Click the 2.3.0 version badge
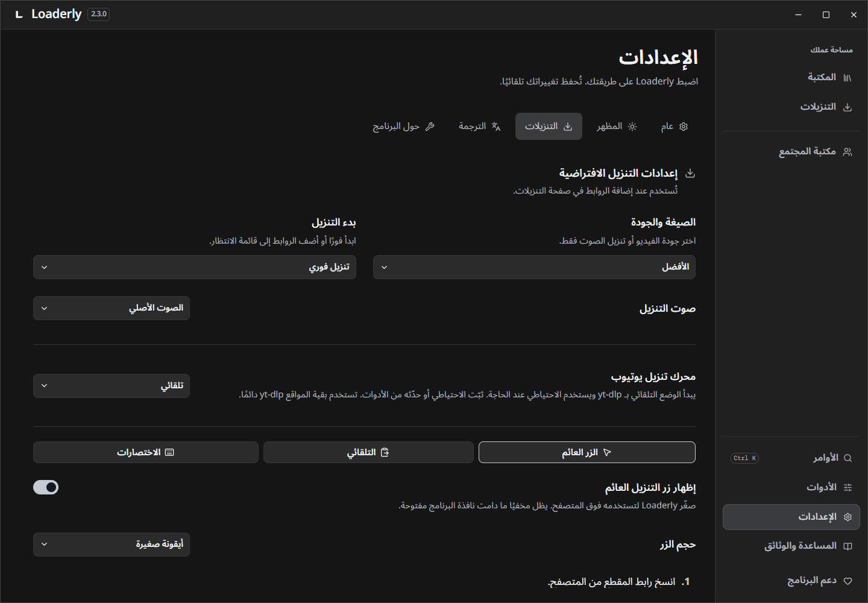The image size is (868, 603). pos(99,14)
